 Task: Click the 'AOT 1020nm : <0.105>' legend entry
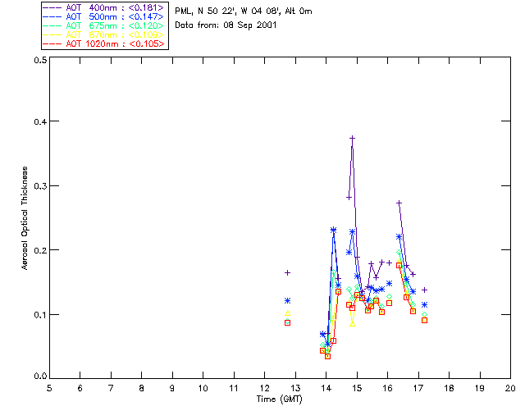pyautogui.click(x=104, y=43)
